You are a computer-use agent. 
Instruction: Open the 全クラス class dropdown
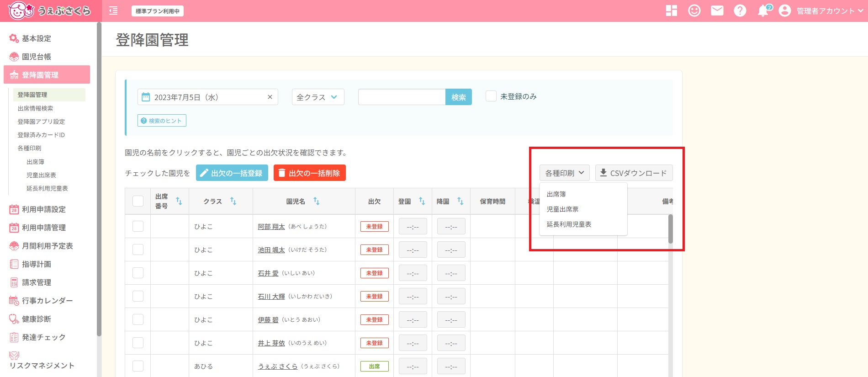318,97
